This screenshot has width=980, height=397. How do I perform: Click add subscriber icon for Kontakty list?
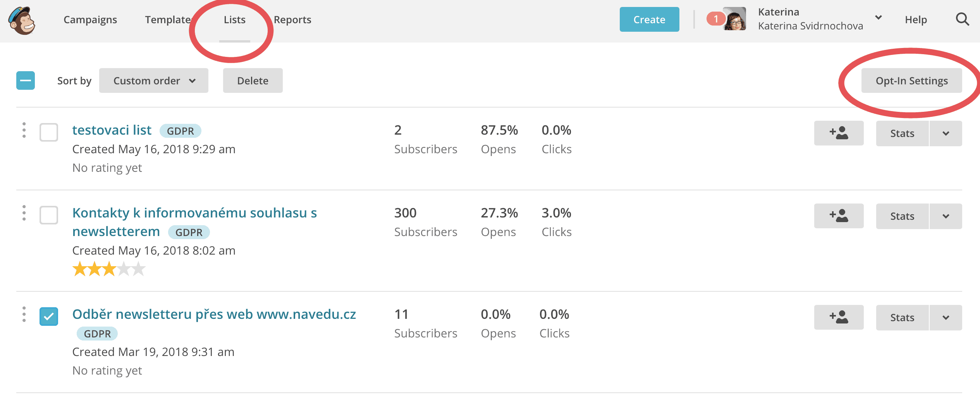pos(839,216)
